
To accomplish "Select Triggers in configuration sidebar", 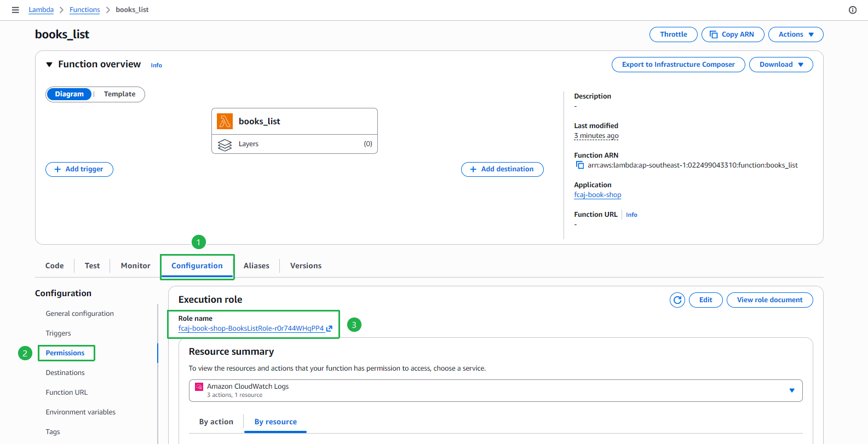I will 59,333.
